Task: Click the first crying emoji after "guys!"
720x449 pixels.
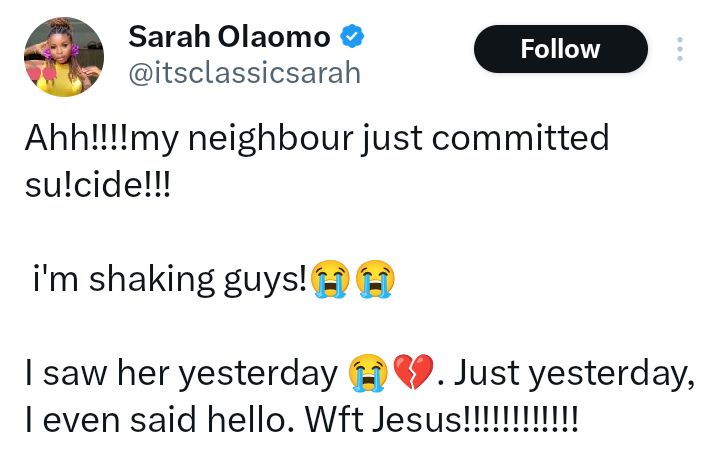Action: coord(329,280)
